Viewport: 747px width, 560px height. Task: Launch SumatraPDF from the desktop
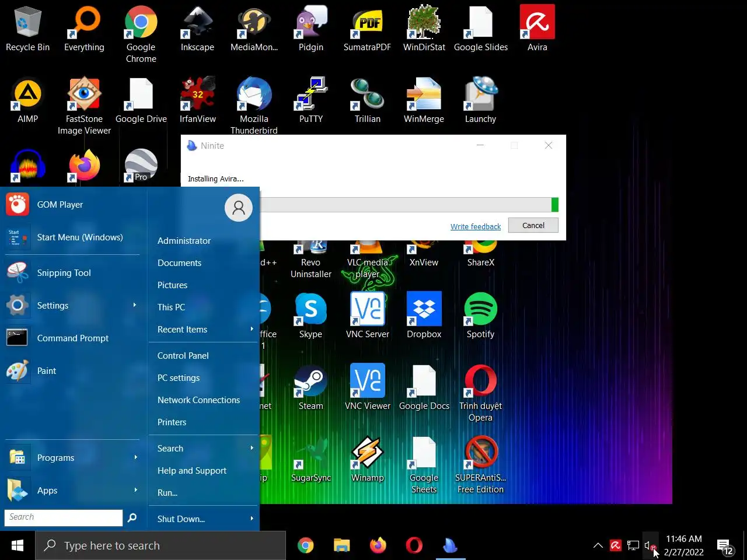click(367, 29)
